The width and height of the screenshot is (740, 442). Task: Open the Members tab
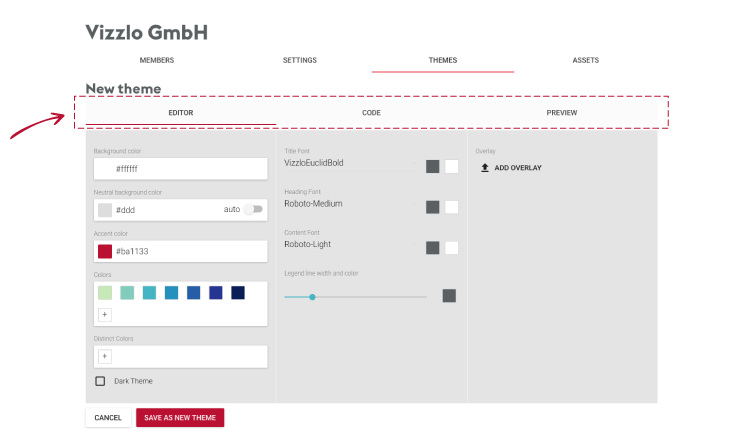pyautogui.click(x=157, y=60)
